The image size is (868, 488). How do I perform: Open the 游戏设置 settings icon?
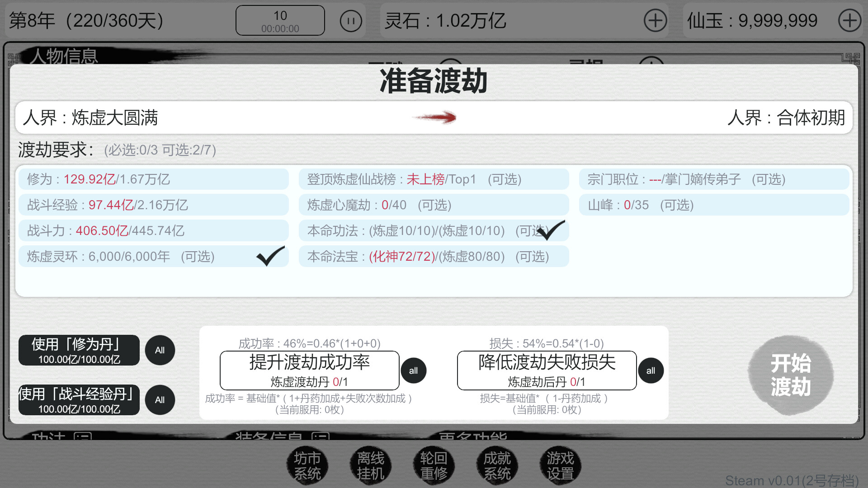coord(560,465)
